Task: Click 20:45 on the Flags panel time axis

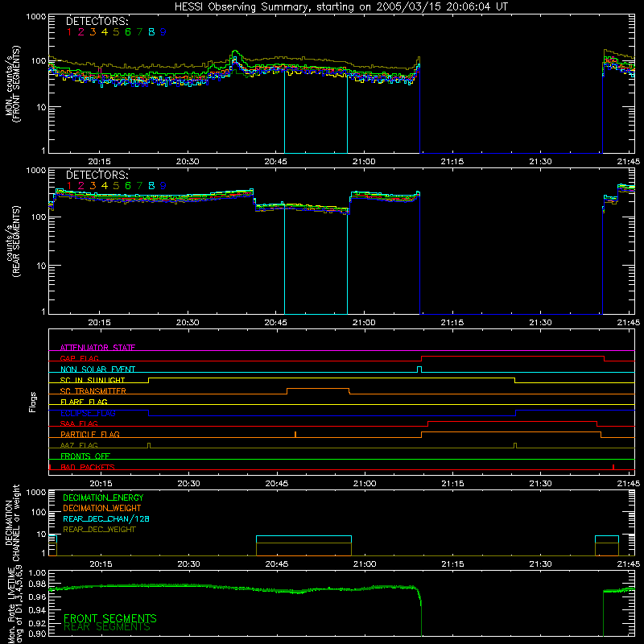Action: click(277, 484)
